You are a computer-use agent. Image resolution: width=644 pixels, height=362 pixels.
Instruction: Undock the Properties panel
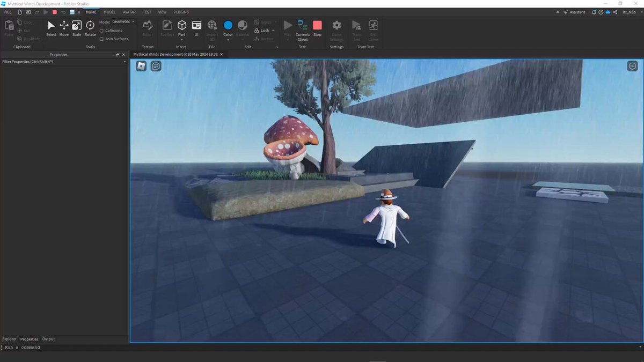[118, 55]
